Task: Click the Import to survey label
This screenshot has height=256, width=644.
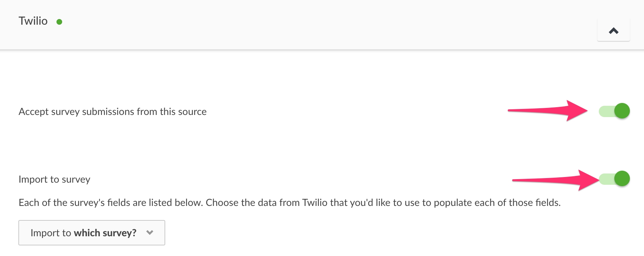Action: (54, 179)
